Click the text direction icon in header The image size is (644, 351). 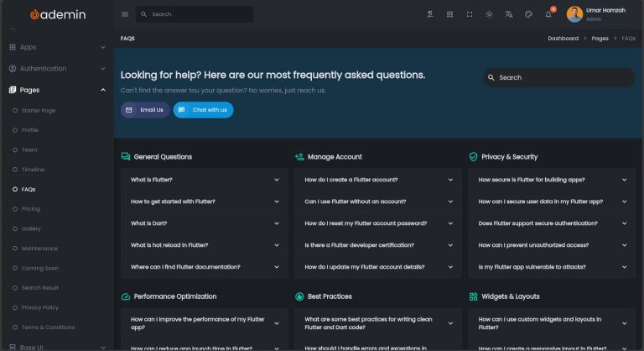(x=430, y=14)
